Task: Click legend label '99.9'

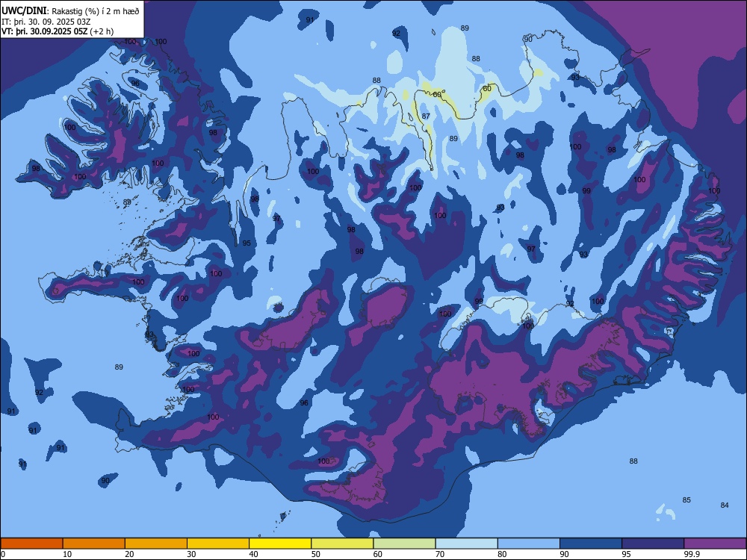Action: (692, 554)
